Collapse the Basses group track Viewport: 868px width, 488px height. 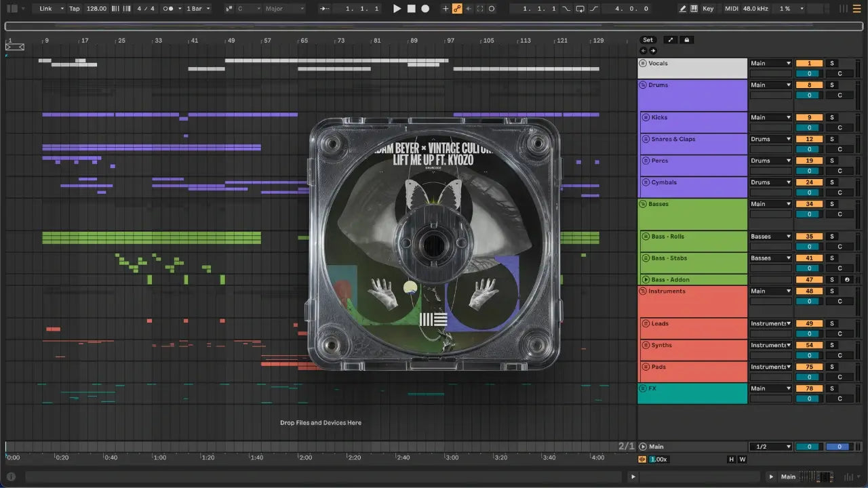point(643,204)
